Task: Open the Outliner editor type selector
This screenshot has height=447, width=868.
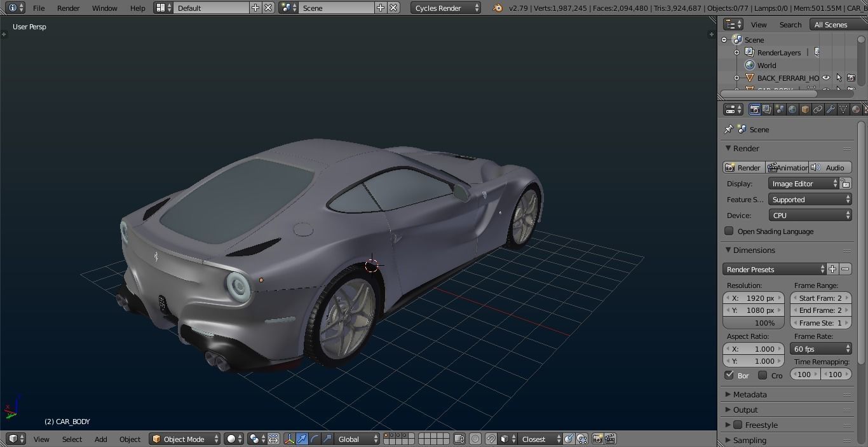Action: tap(733, 24)
